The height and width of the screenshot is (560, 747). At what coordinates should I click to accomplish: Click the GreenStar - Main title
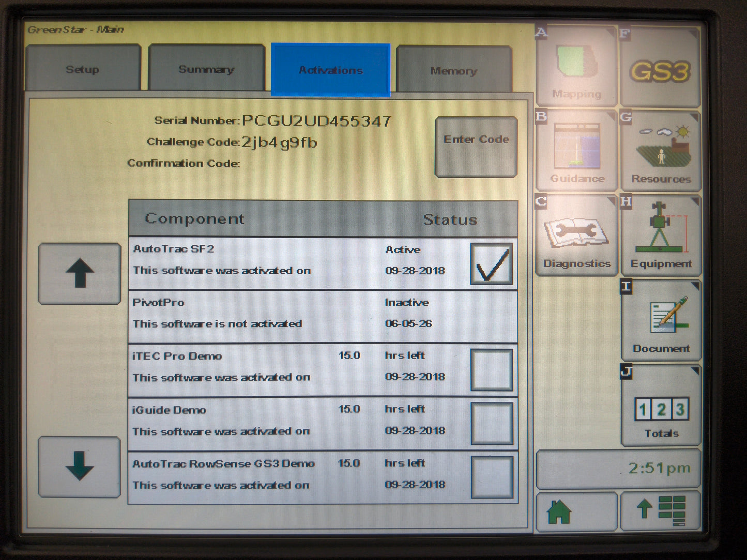[x=75, y=29]
